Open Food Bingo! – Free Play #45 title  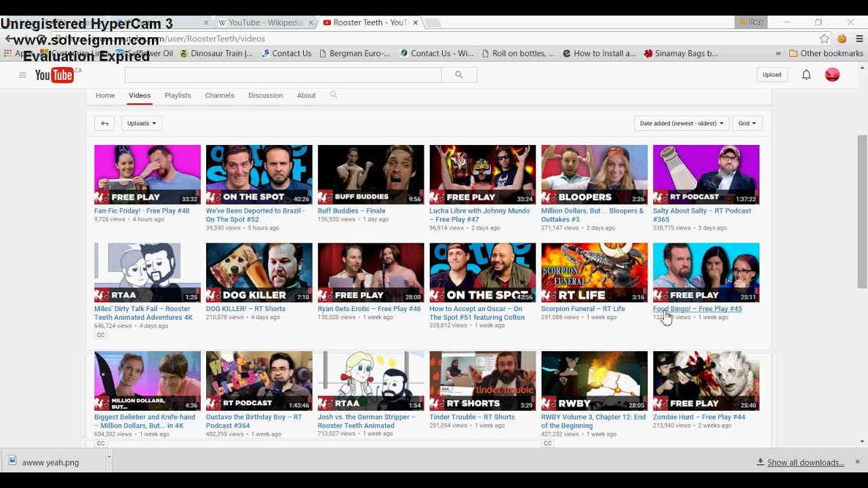(x=697, y=309)
